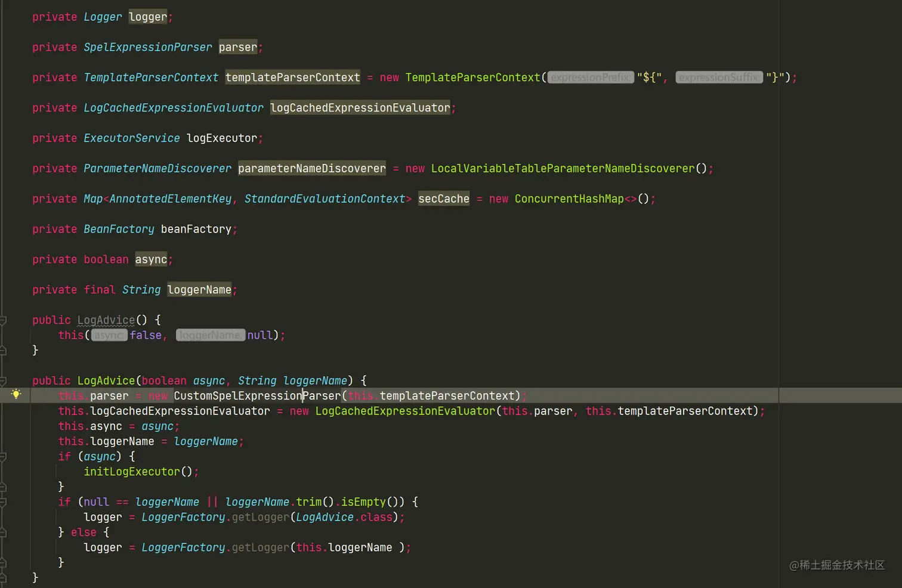Click the 'String loggerName' constructor parameter

(x=292, y=381)
